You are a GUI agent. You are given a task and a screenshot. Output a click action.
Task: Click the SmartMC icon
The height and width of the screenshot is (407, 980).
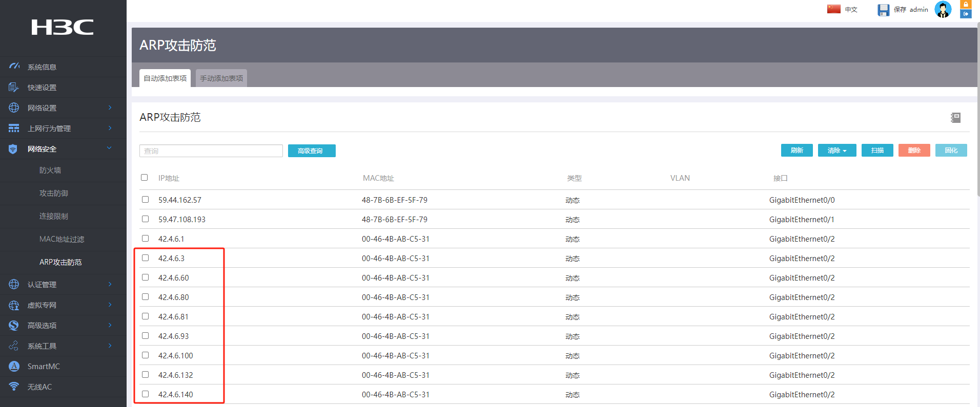click(x=14, y=366)
